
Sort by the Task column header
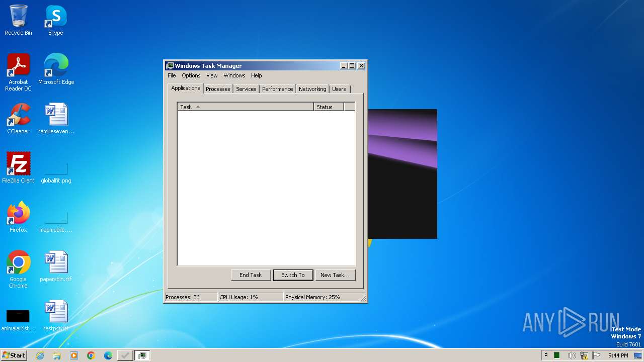click(246, 107)
